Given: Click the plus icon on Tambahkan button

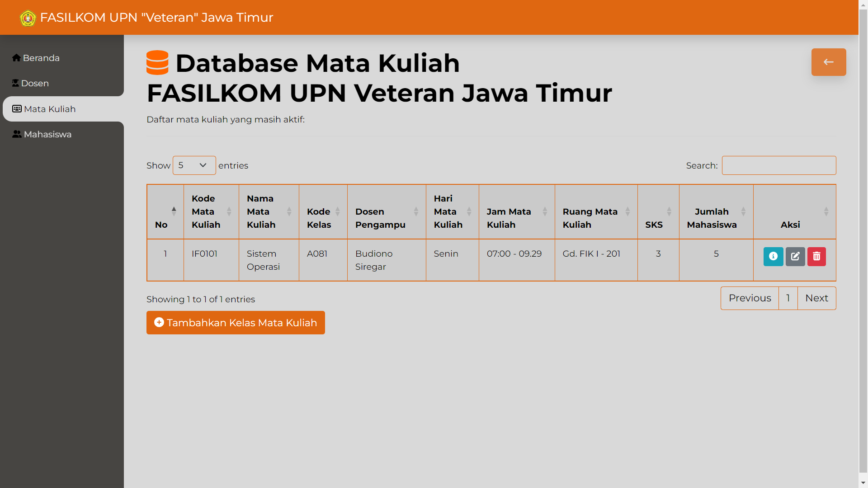Looking at the screenshot, I should 159,322.
